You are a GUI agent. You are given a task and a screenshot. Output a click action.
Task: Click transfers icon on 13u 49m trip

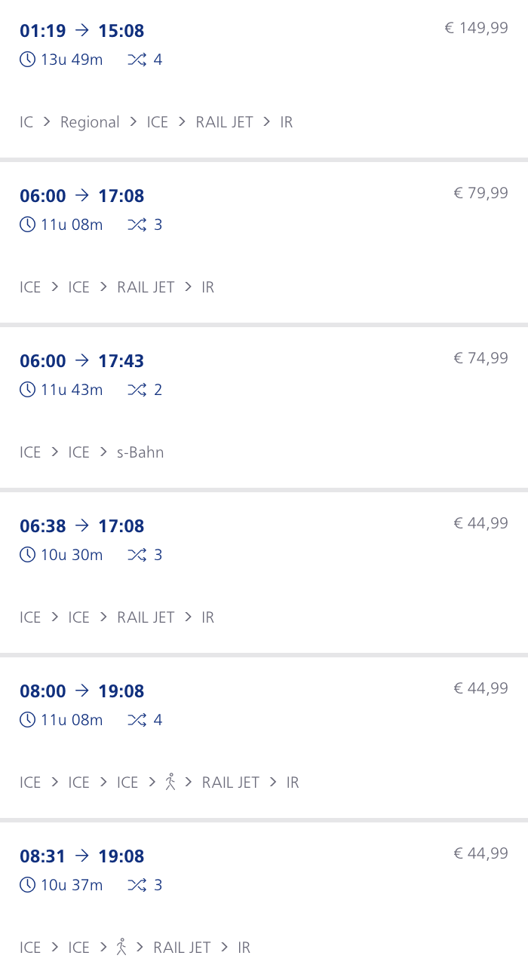coord(137,60)
